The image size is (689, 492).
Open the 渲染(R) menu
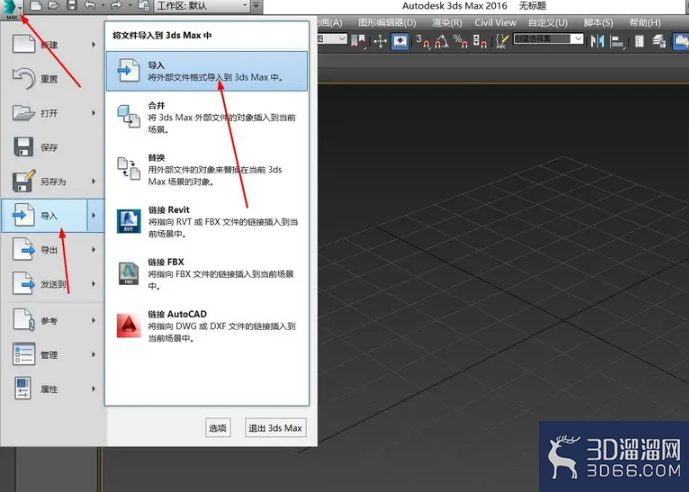[x=447, y=23]
